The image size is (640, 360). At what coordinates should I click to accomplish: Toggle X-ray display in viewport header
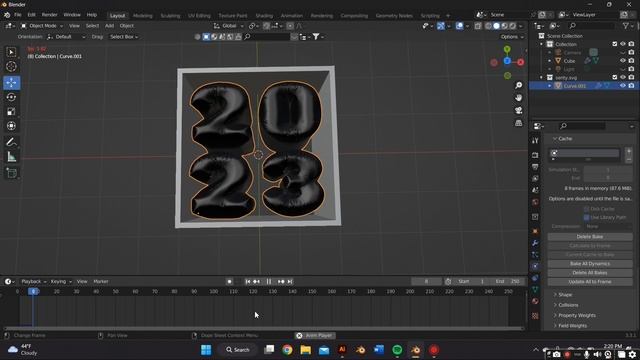point(478,26)
